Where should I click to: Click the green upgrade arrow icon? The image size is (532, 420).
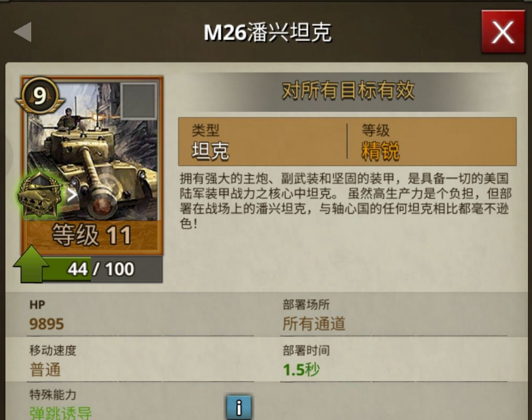31,265
